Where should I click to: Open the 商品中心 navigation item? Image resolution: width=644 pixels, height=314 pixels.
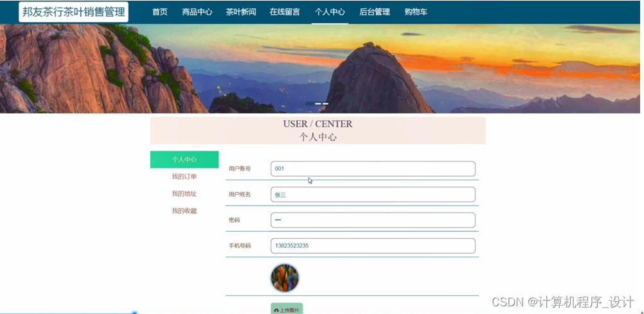(197, 12)
